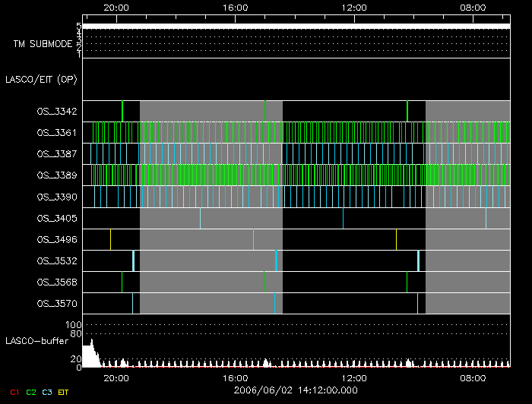Click the LASCO/EIT (OP) row label
This screenshot has height=404, width=532.
click(x=41, y=80)
